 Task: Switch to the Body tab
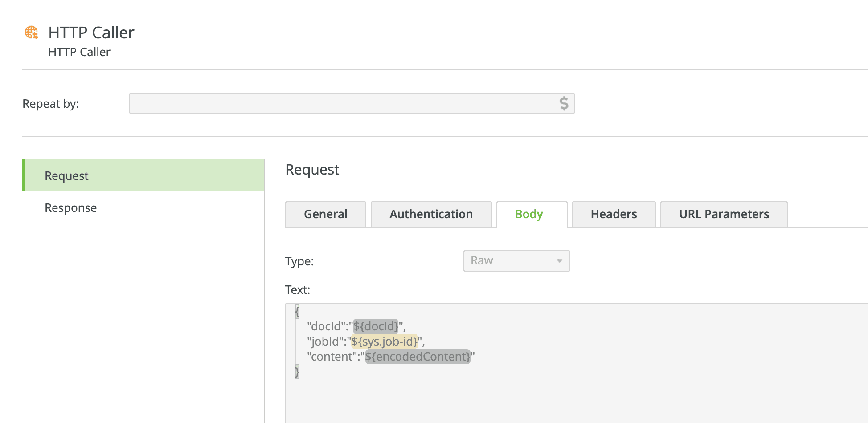click(528, 214)
